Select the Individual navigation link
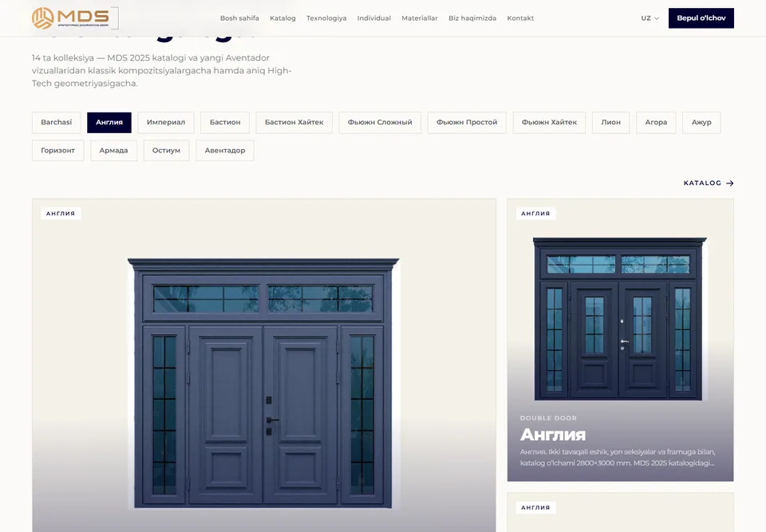Image resolution: width=766 pixels, height=532 pixels. pos(373,18)
